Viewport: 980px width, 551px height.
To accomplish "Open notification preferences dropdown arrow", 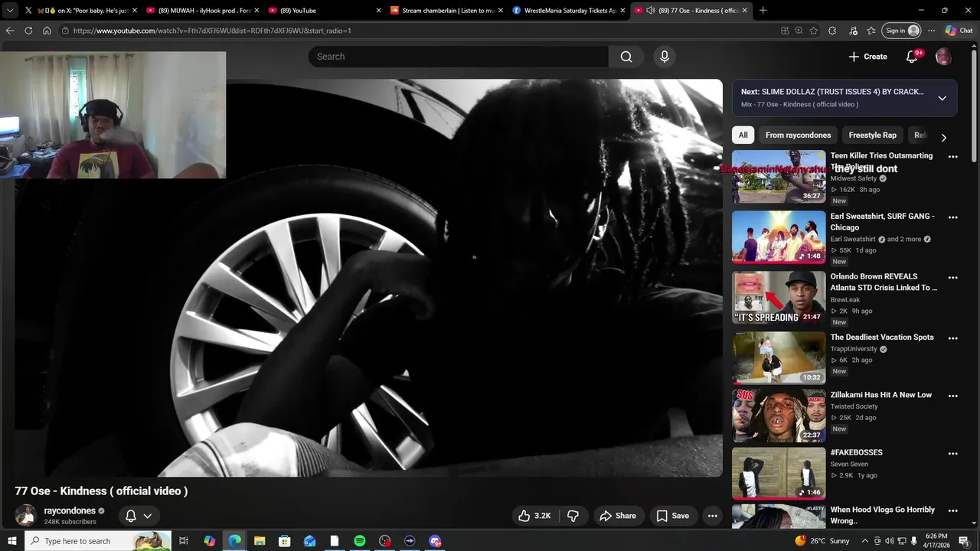I will pos(148,516).
